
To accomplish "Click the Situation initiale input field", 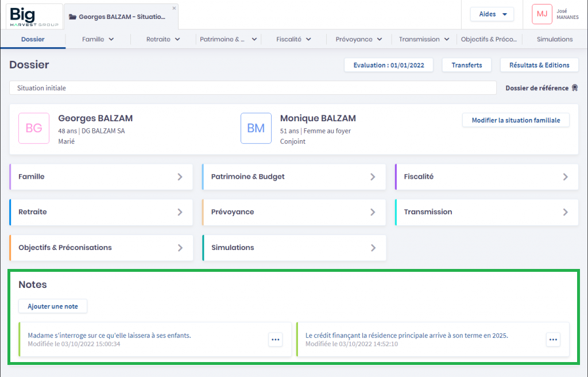I will click(x=253, y=88).
